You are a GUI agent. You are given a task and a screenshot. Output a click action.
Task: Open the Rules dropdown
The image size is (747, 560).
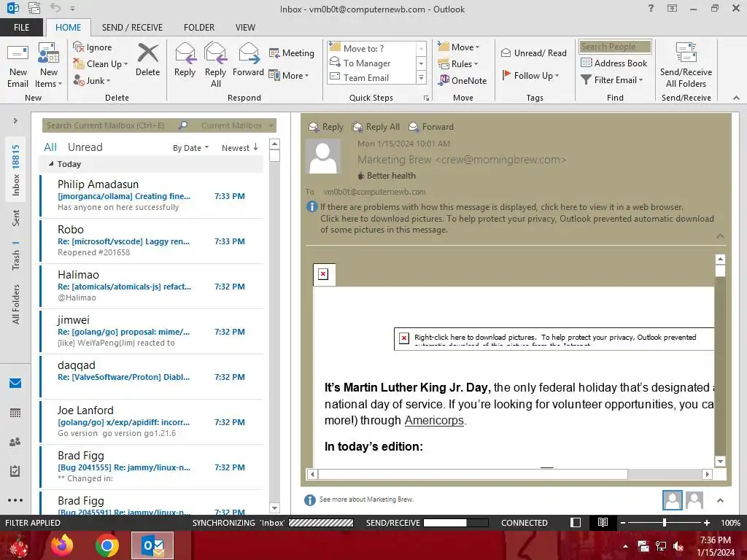(x=458, y=64)
